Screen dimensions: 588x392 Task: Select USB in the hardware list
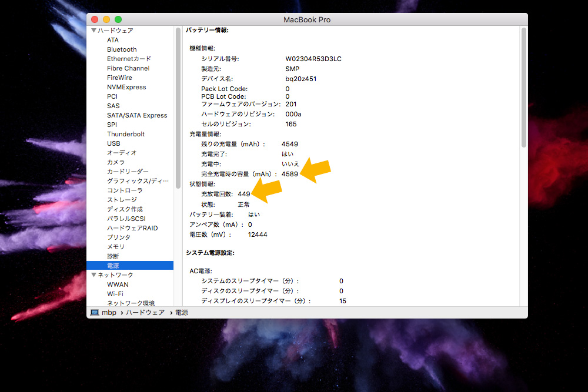(113, 143)
